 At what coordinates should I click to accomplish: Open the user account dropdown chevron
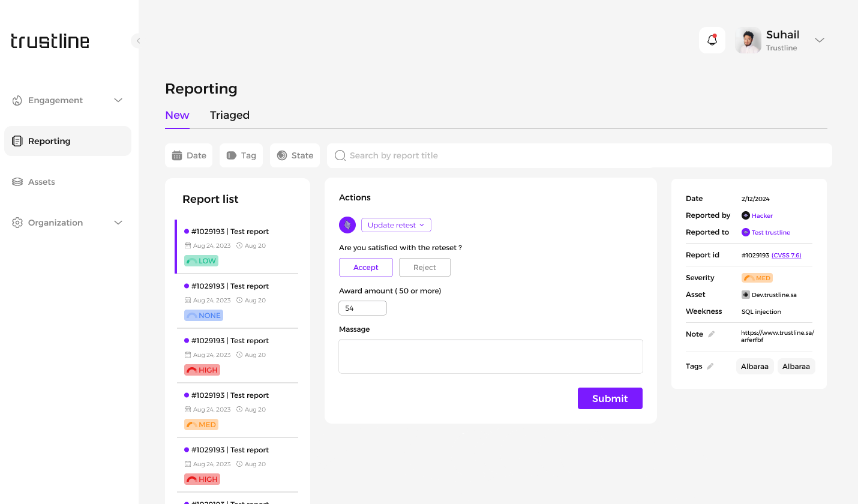tap(820, 40)
